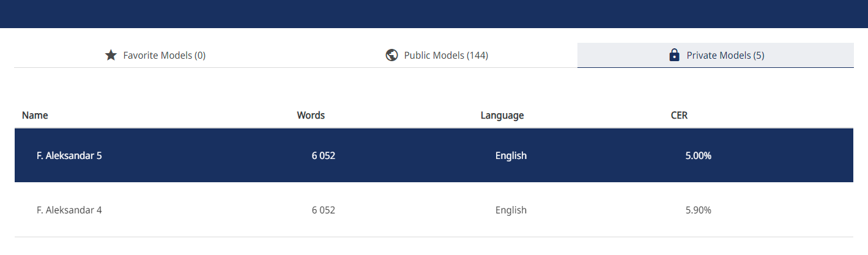Sort models by the CER column header

(x=679, y=115)
